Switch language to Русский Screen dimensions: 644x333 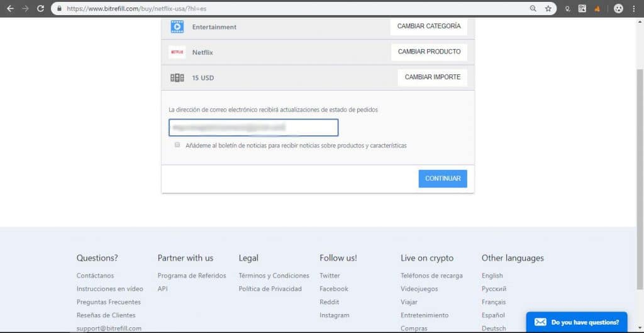point(494,288)
